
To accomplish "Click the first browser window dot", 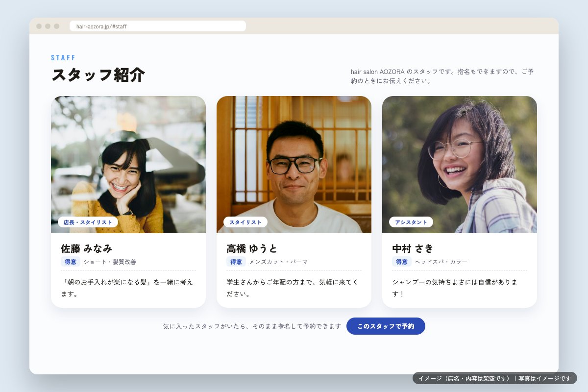I will pyautogui.click(x=39, y=26).
